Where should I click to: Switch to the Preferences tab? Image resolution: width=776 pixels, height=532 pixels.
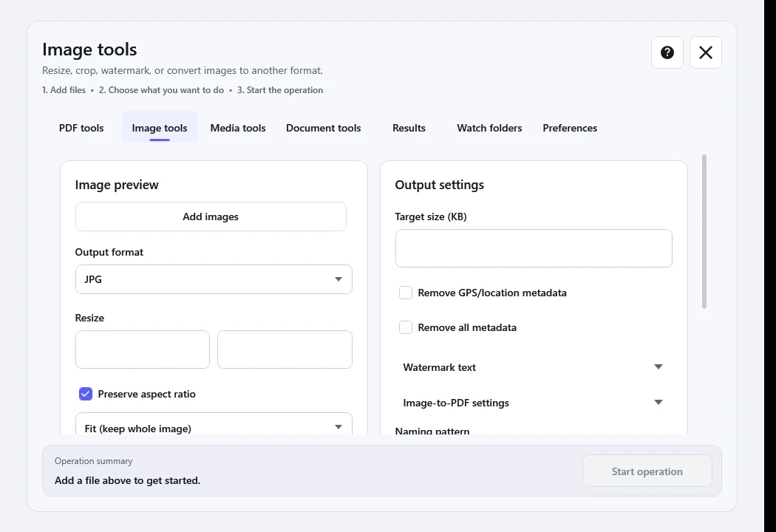coord(570,128)
